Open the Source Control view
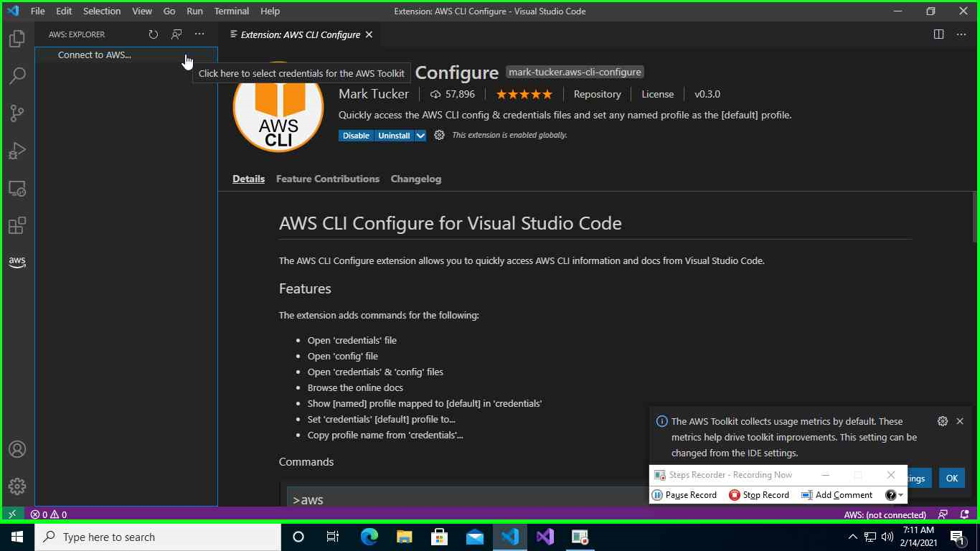Viewport: 980px width, 551px height. [x=17, y=113]
